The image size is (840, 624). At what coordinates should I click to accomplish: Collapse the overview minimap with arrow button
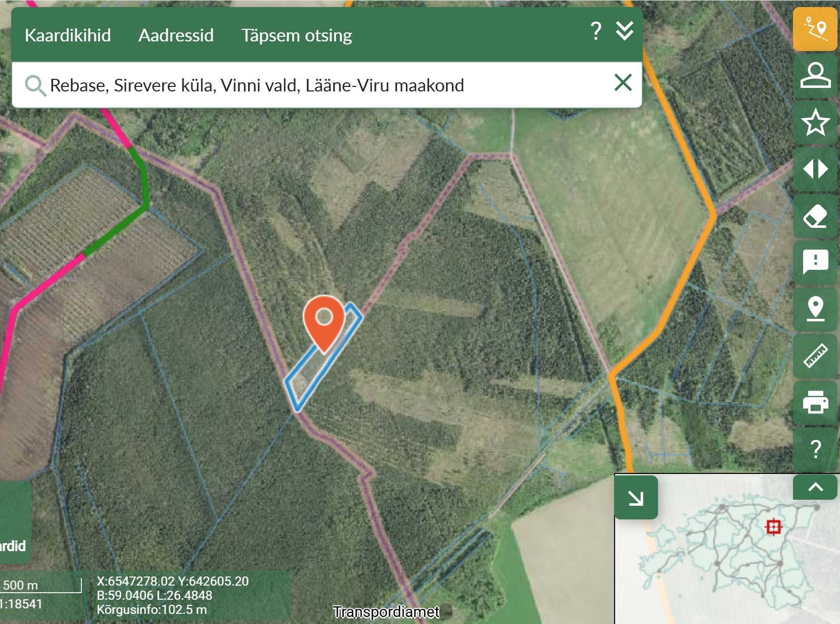coord(636,498)
